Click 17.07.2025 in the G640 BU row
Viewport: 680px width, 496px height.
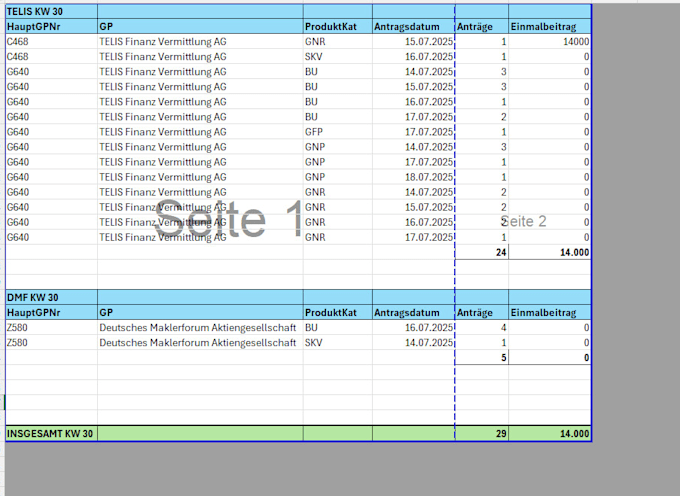413,117
